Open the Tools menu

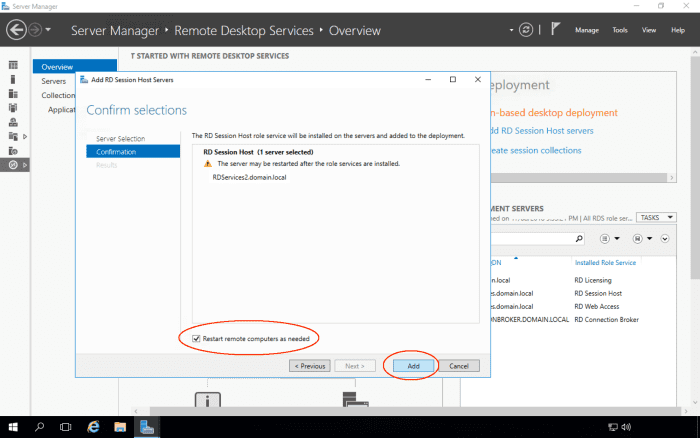tap(620, 30)
